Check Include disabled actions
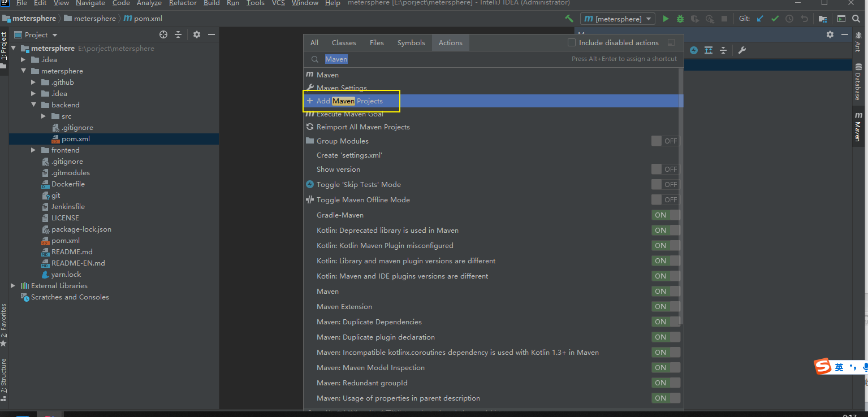The image size is (868, 417). point(571,42)
